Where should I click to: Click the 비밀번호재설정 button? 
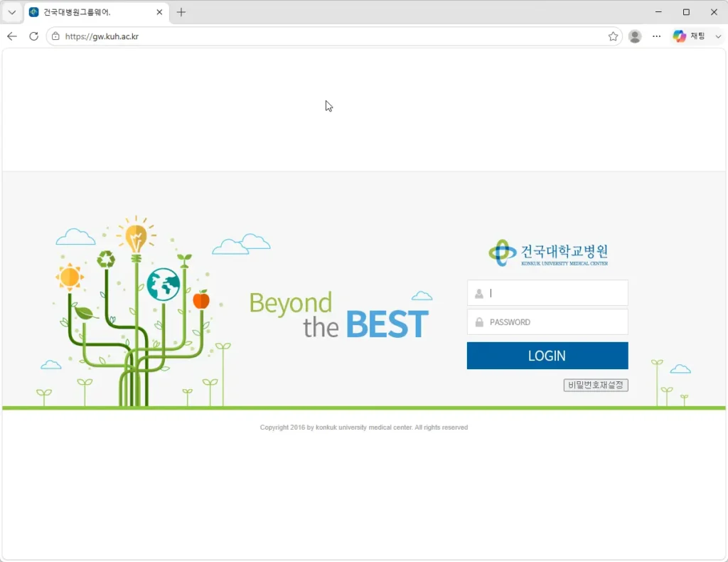click(x=596, y=385)
